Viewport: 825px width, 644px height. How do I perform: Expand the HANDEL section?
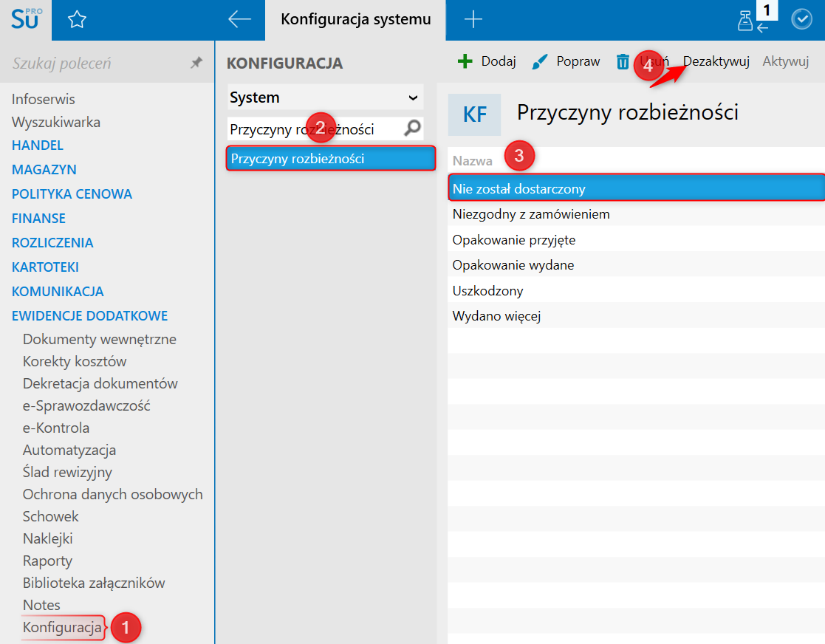(x=38, y=145)
